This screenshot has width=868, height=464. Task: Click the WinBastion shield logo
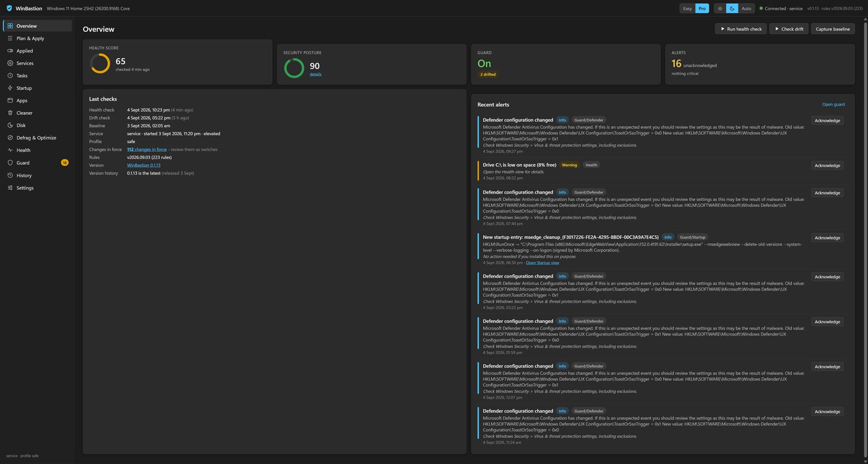click(x=9, y=8)
